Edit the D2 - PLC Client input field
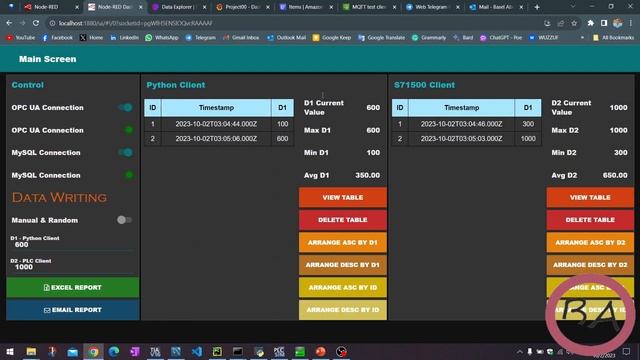This screenshot has height=360, width=640. pyautogui.click(x=72, y=267)
